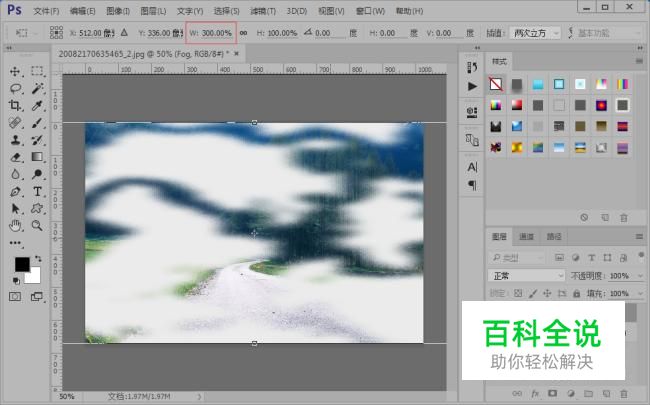Change the screen mode
650x405 pixels.
pyautogui.click(x=36, y=296)
